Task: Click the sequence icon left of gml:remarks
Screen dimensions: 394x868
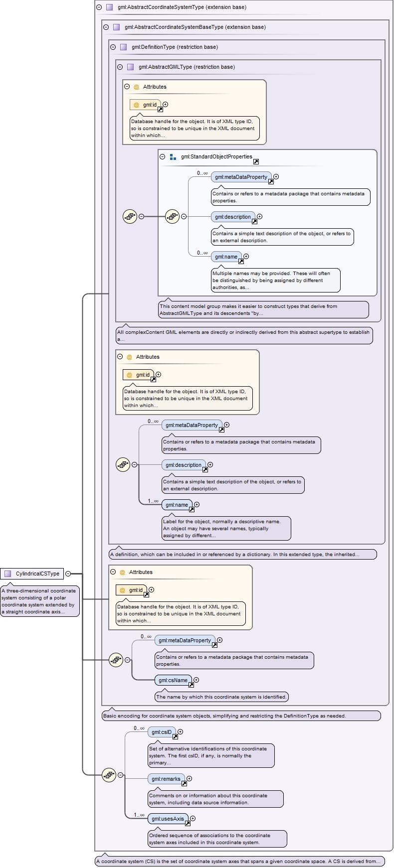Action: [109, 775]
